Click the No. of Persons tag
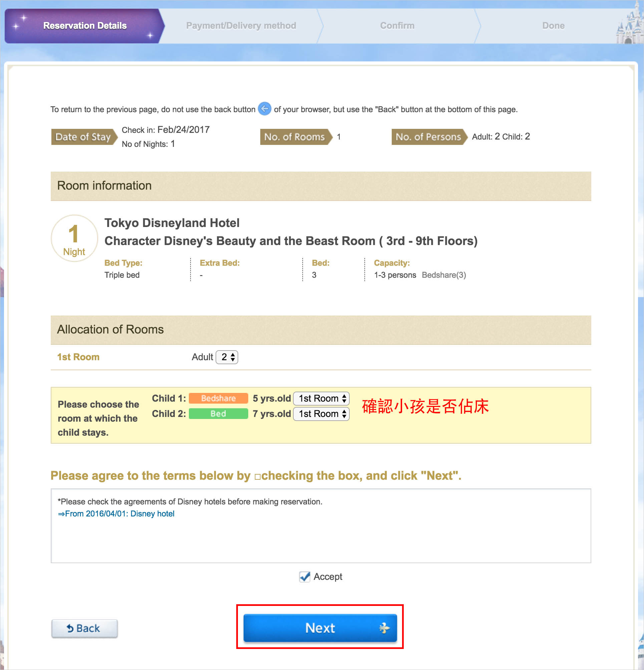 click(x=429, y=137)
